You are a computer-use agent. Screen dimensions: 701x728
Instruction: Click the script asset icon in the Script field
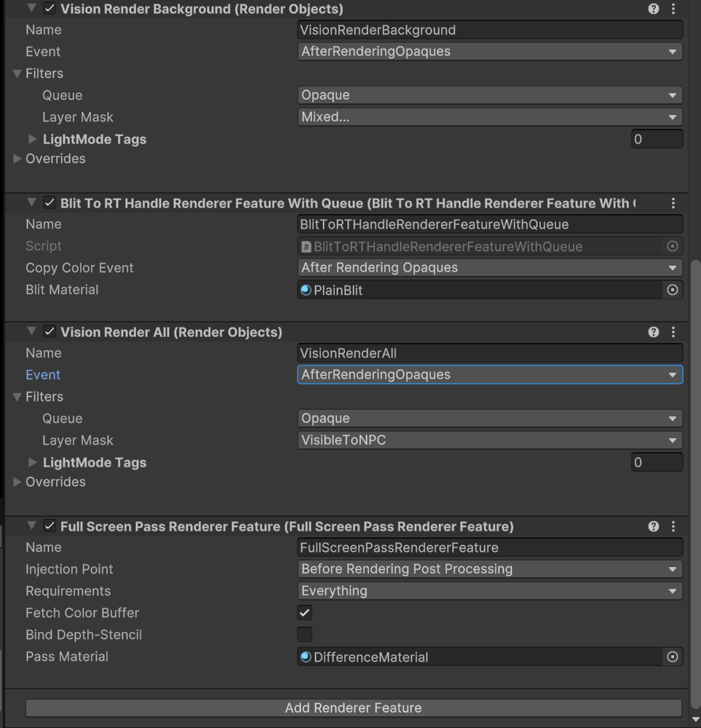pos(307,246)
